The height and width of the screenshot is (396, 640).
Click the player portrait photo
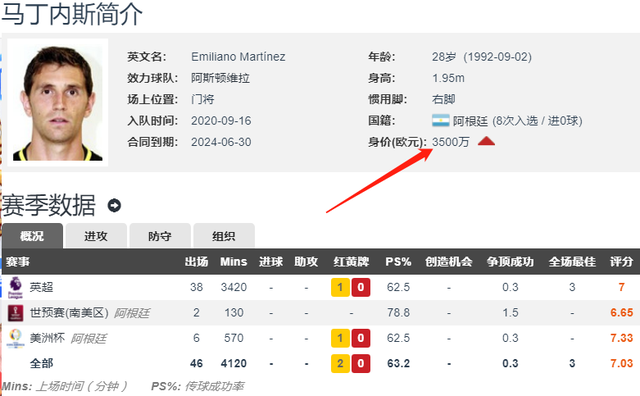click(58, 102)
